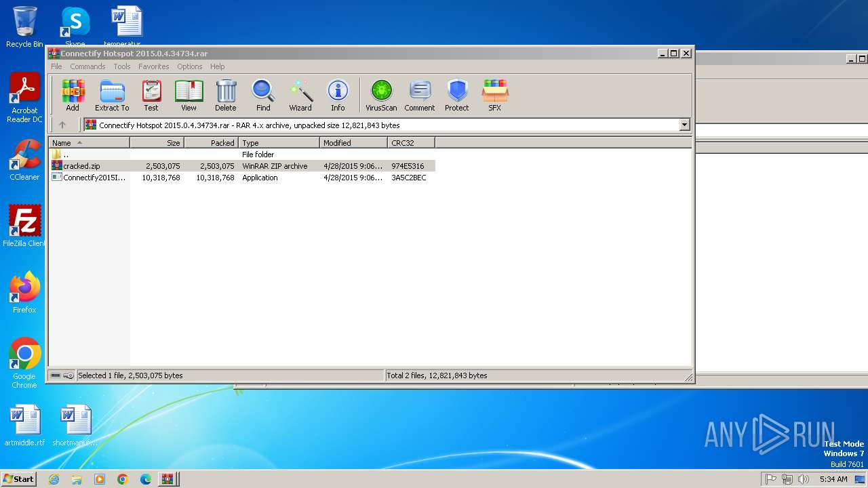Sort by the Name column header

click(89, 143)
